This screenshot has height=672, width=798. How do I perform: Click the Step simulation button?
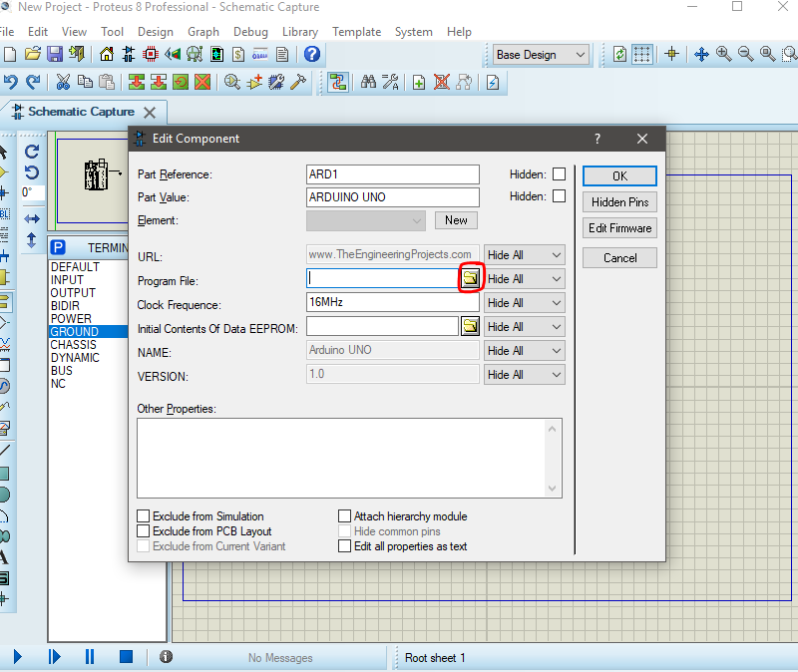54,657
